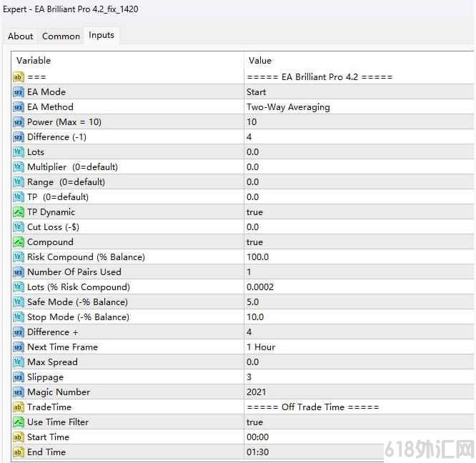Click the icon beside Range (0=default)
The height and width of the screenshot is (463, 476).
click(x=18, y=182)
